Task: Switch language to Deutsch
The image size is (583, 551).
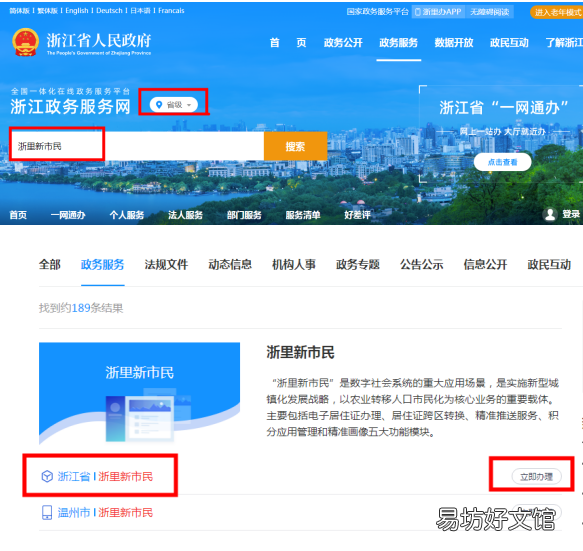Action: pyautogui.click(x=109, y=11)
